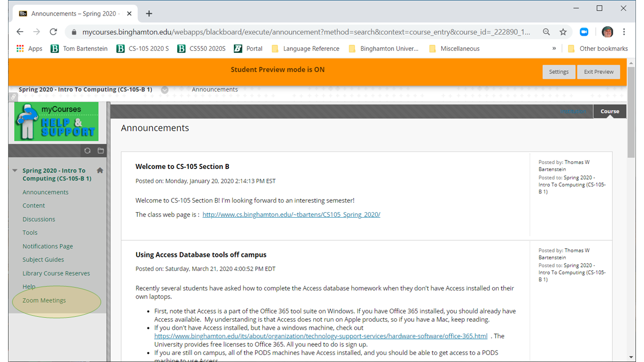This screenshot has width=644, height=362.
Task: Open the course dropdown chevron in breadcrumb
Action: point(165,90)
